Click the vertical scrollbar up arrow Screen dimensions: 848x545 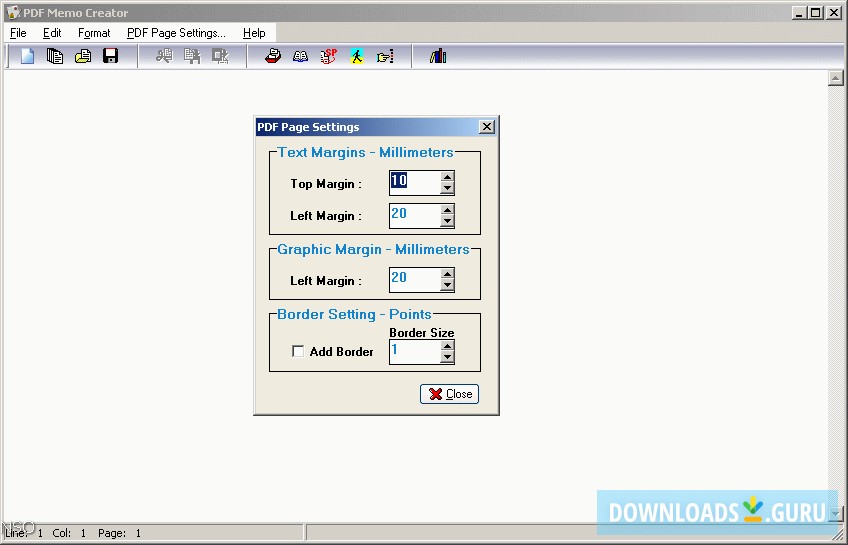(836, 78)
